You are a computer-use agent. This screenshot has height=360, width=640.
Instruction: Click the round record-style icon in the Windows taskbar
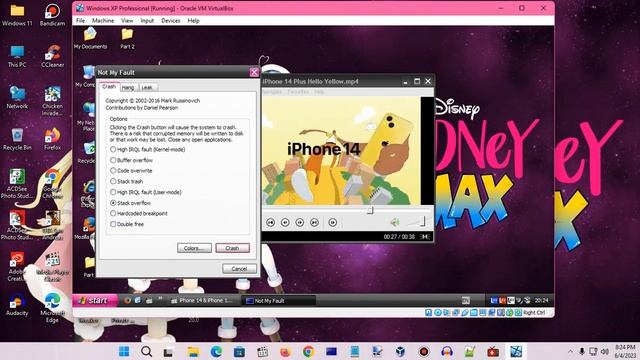(x=424, y=351)
